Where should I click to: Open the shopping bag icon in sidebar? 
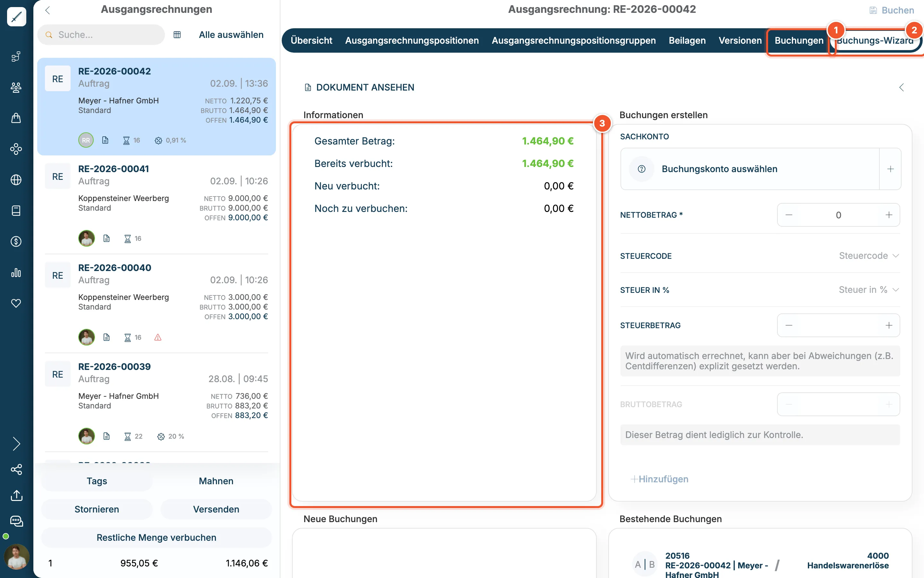(16, 118)
